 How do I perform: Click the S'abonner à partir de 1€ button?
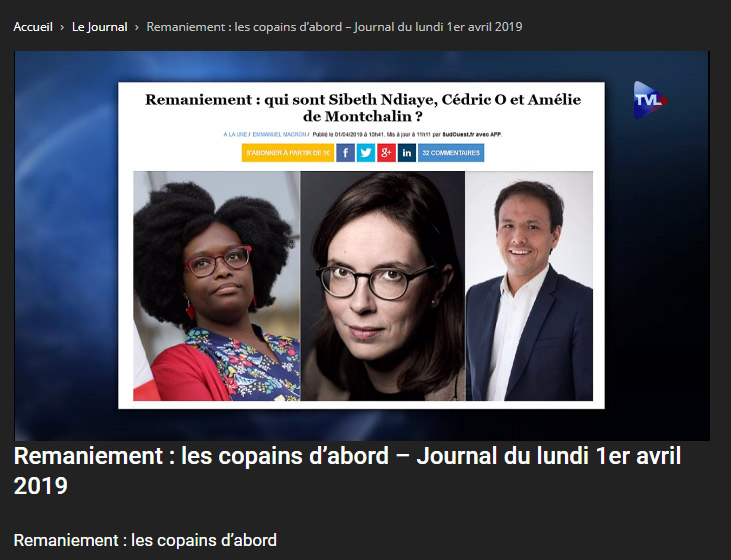(x=288, y=153)
